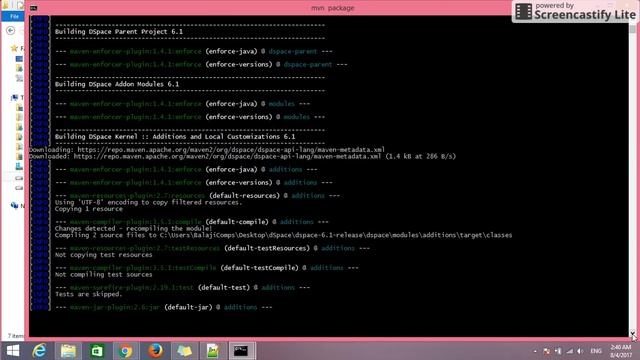640x360 pixels.
Task: Open the Windows Store taskbar icon
Action: click(x=97, y=351)
